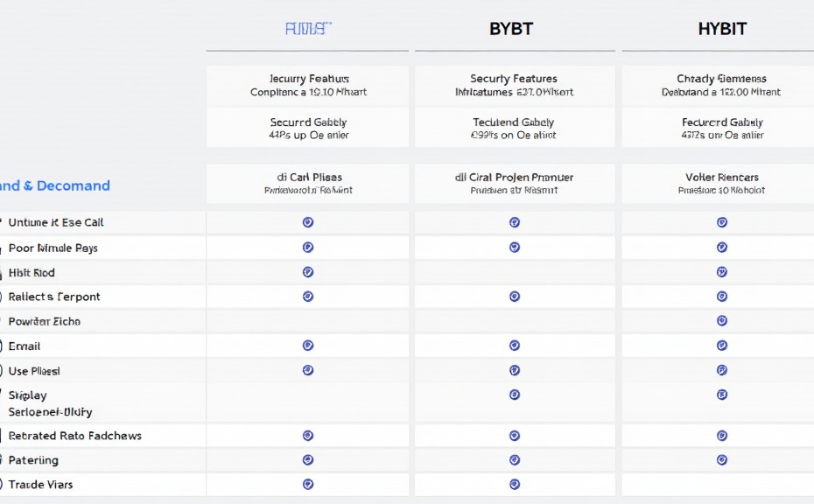Select the BYBT column header
The width and height of the screenshot is (814, 504).
pyautogui.click(x=510, y=29)
